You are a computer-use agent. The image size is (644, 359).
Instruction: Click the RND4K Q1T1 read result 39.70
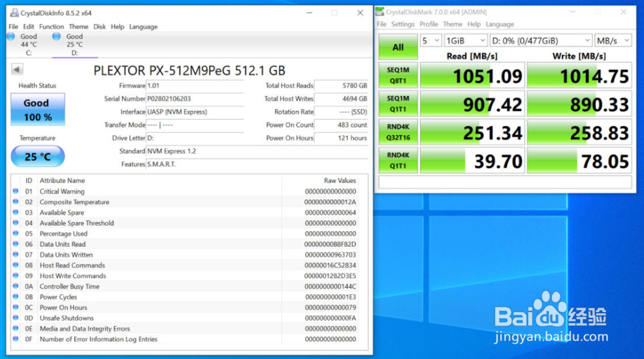(x=472, y=160)
